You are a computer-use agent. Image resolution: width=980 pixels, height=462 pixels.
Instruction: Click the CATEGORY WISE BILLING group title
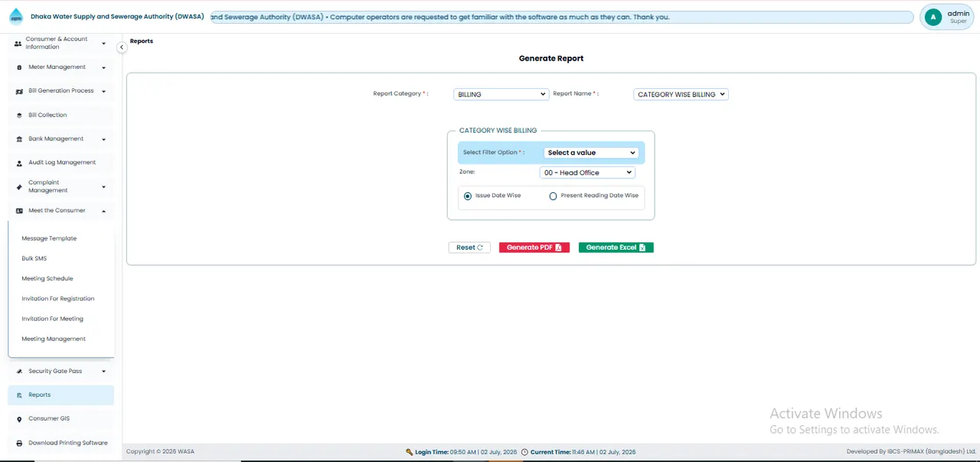click(498, 131)
